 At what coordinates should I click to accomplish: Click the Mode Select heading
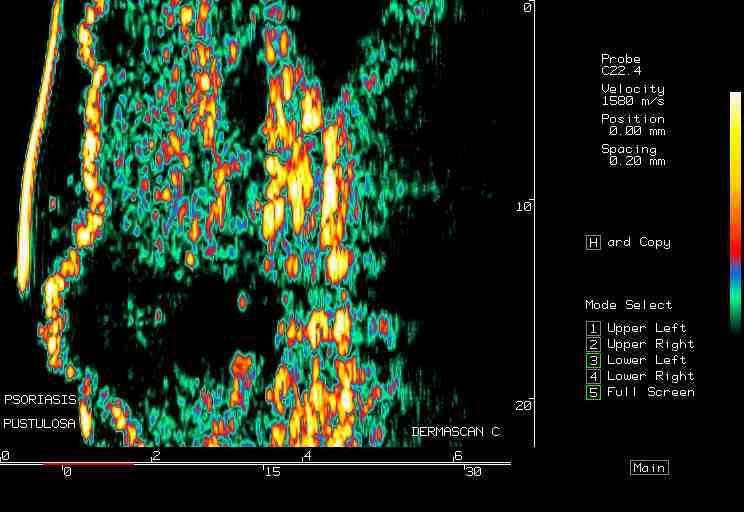[629, 305]
